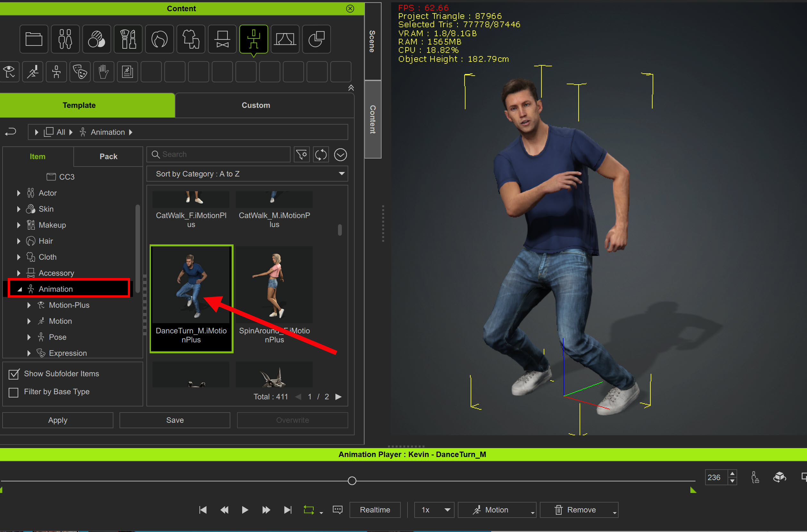
Task: Select the Expression masks sub-category icon
Action: [80, 72]
